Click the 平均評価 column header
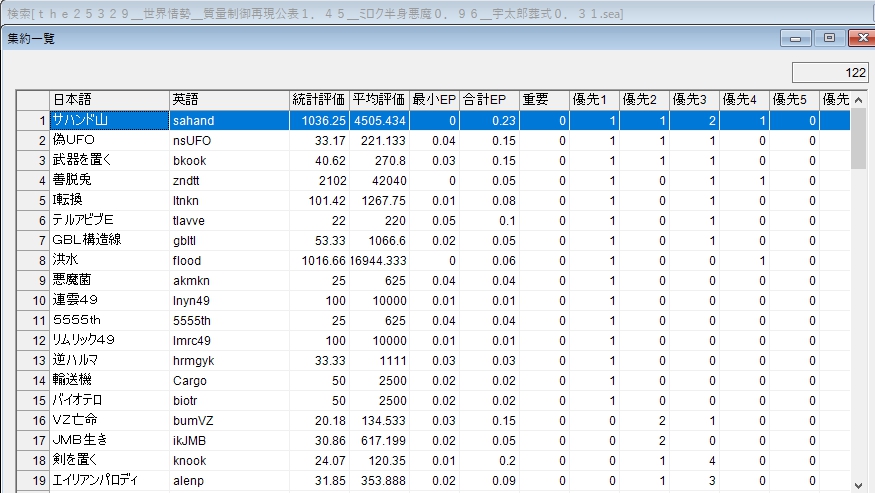 [x=379, y=100]
